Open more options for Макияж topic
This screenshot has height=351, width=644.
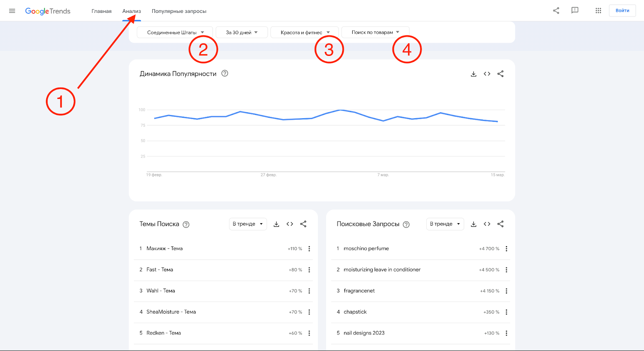(x=309, y=249)
